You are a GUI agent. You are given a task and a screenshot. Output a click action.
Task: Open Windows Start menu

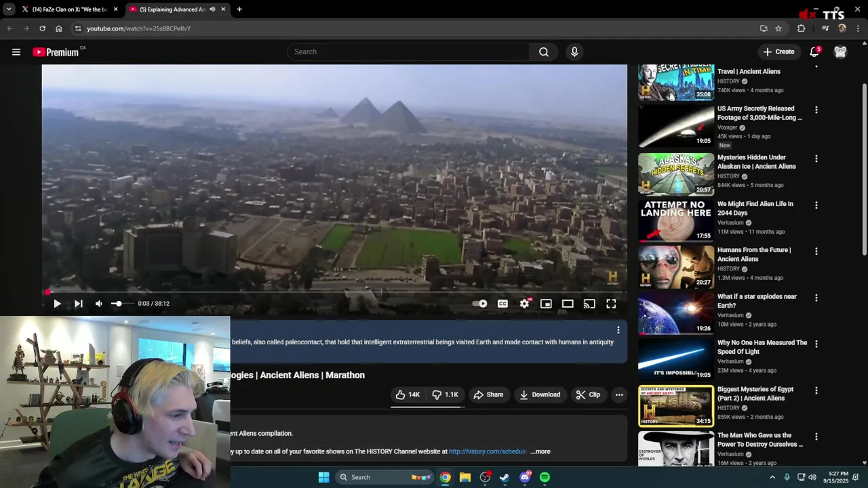[323, 477]
